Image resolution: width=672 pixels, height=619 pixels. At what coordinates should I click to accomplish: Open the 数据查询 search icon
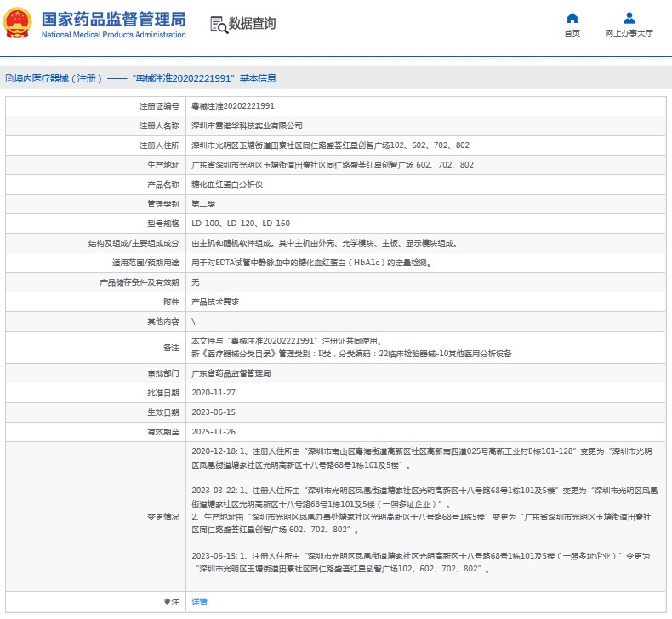coord(219,25)
